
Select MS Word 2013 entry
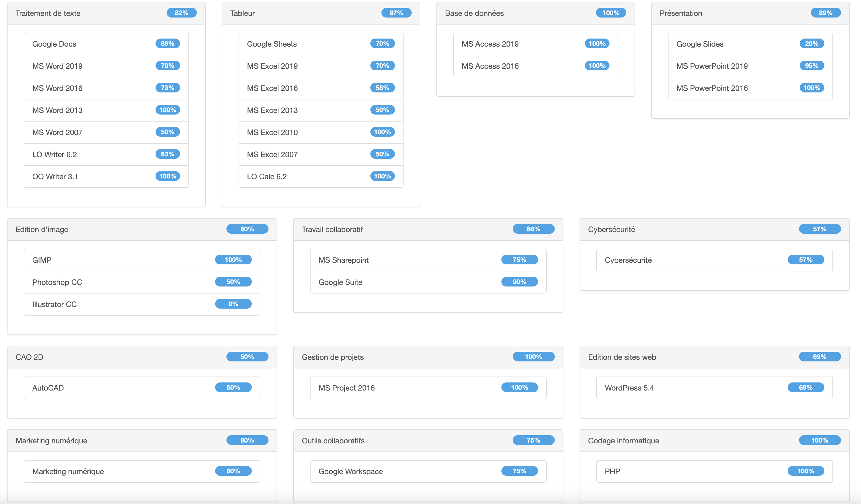106,110
